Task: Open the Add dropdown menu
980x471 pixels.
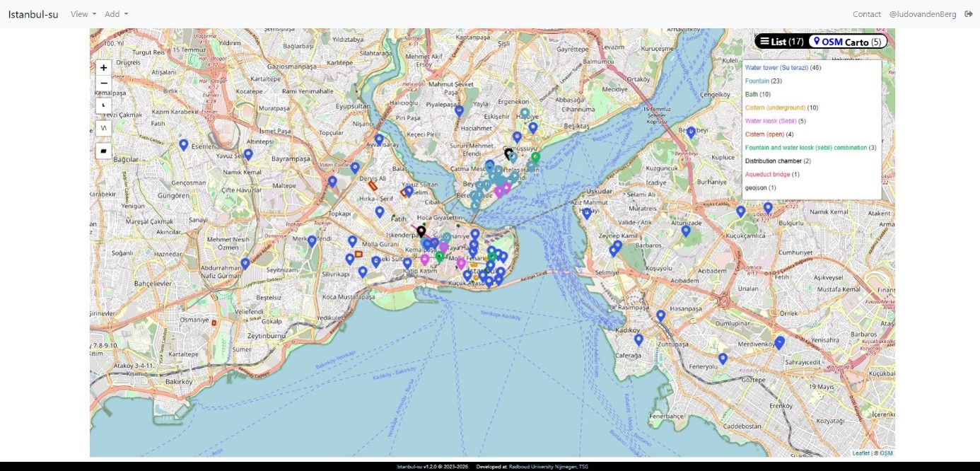Action: [117, 14]
